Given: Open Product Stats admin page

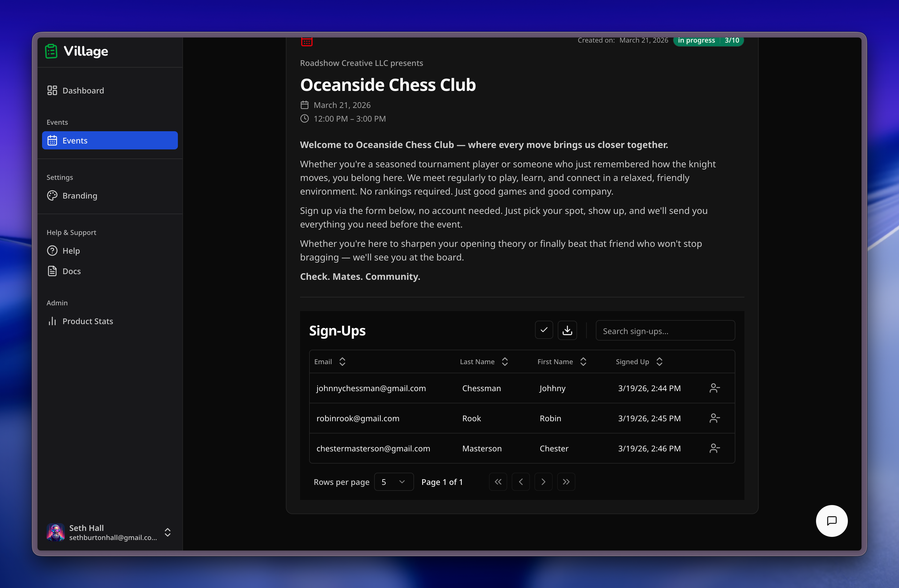Looking at the screenshot, I should point(88,321).
